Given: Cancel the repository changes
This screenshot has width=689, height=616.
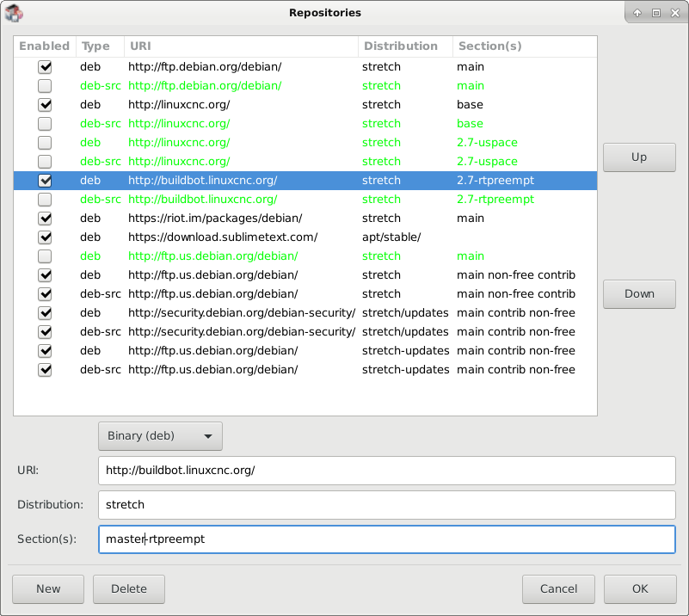Looking at the screenshot, I should point(558,589).
